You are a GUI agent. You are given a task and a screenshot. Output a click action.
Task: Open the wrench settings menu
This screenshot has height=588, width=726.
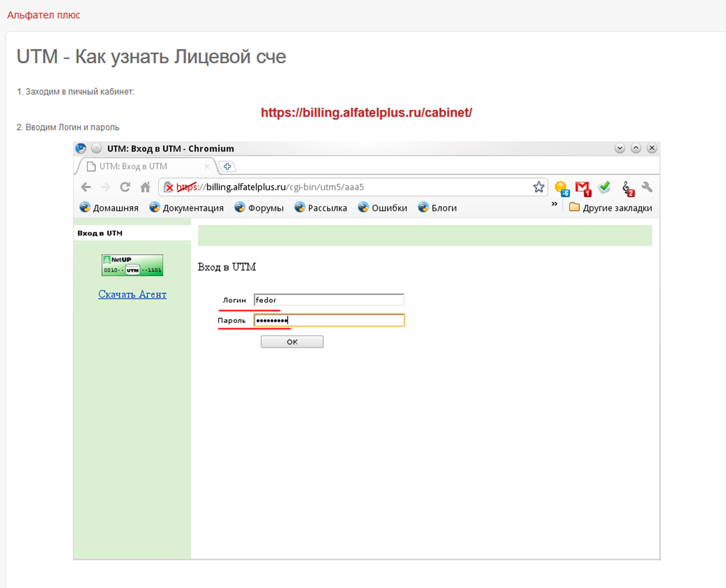647,187
